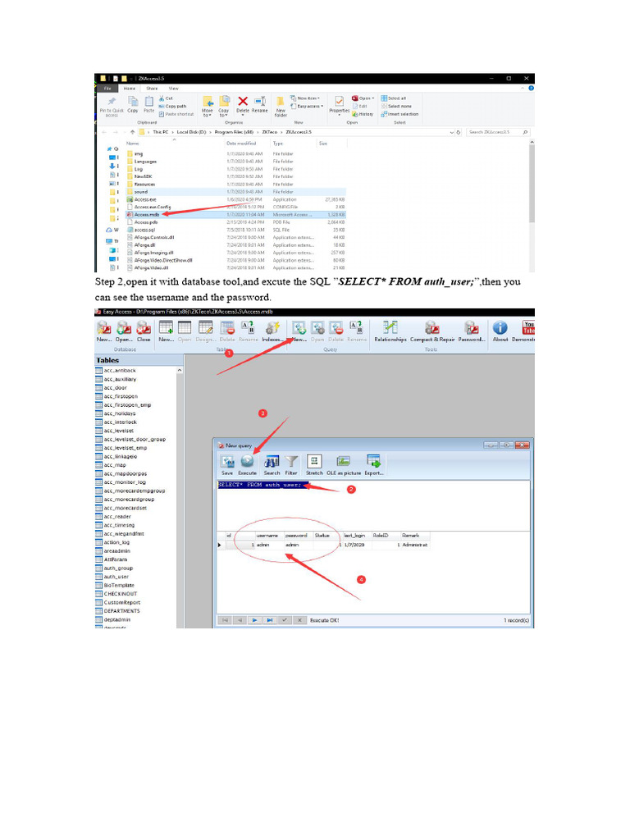Click Paste shortcut in Explorer ribbon
The image size is (630, 840).
pyautogui.click(x=176, y=114)
